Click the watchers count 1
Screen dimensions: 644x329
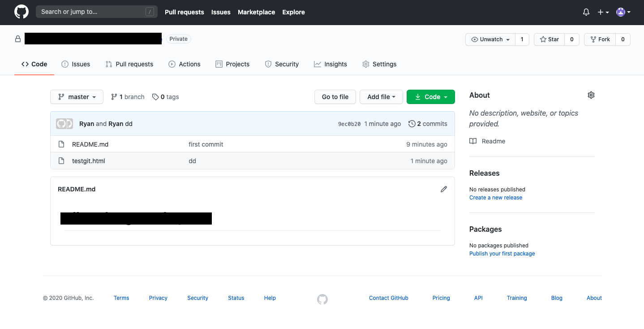pos(522,39)
